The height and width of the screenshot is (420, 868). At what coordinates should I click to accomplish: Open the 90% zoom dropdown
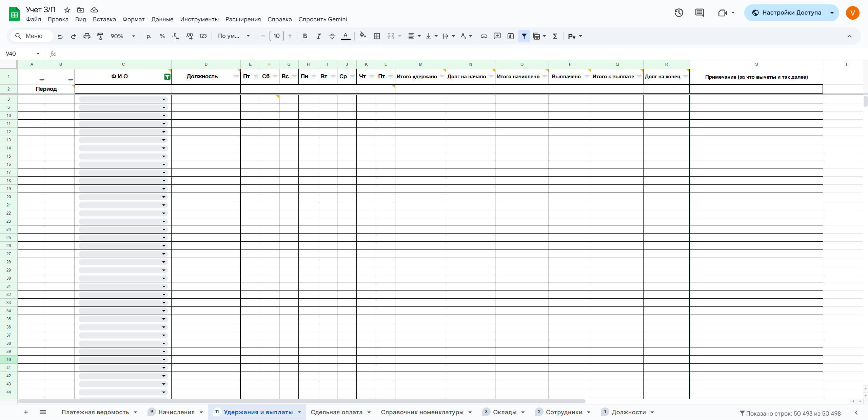pyautogui.click(x=123, y=36)
